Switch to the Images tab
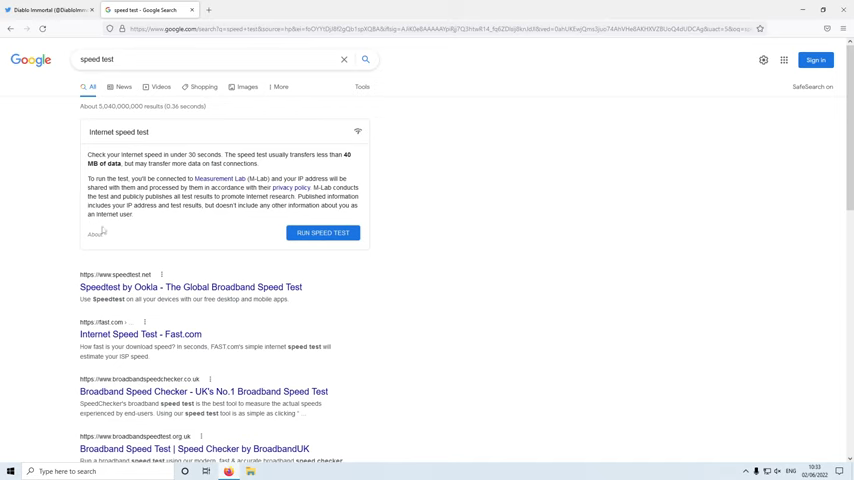 (x=243, y=87)
